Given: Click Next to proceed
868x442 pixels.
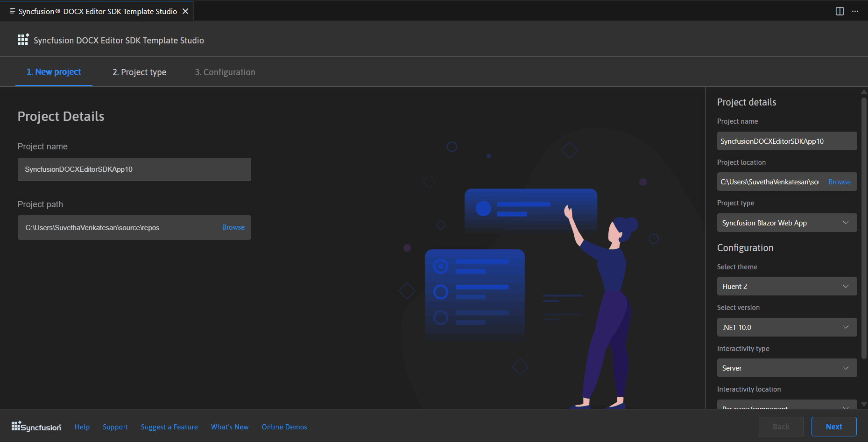Looking at the screenshot, I should 834,426.
